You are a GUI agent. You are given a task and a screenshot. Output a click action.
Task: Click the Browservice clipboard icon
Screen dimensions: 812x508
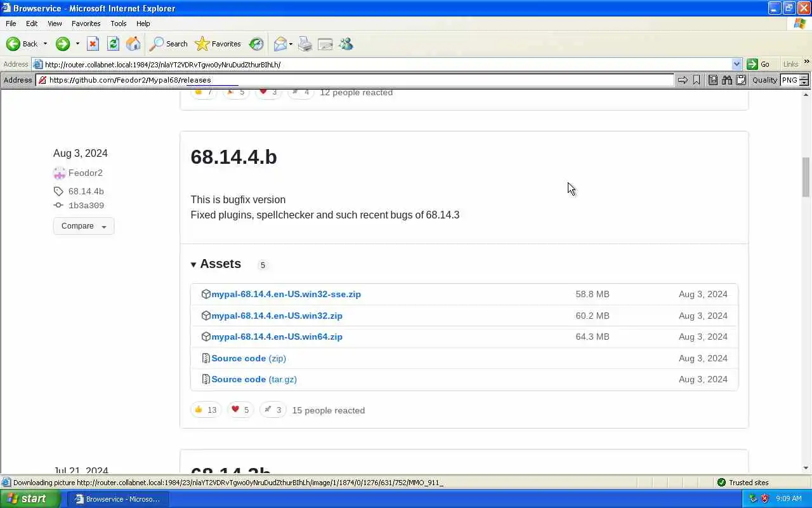pos(740,80)
